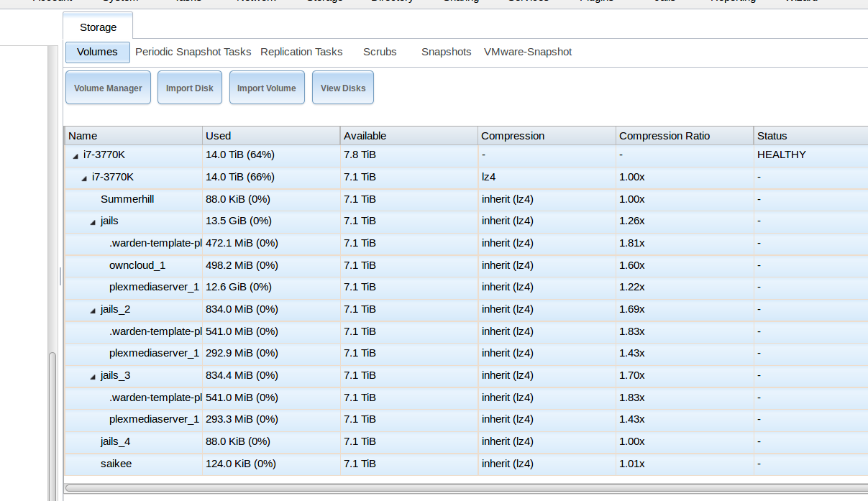Click the 1.26x compression ratio
The height and width of the screenshot is (501, 868).
click(x=632, y=221)
